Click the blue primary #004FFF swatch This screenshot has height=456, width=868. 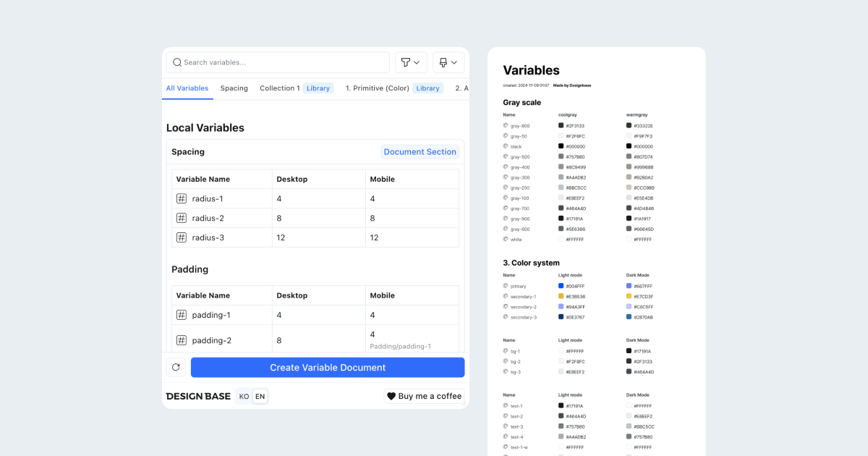561,286
